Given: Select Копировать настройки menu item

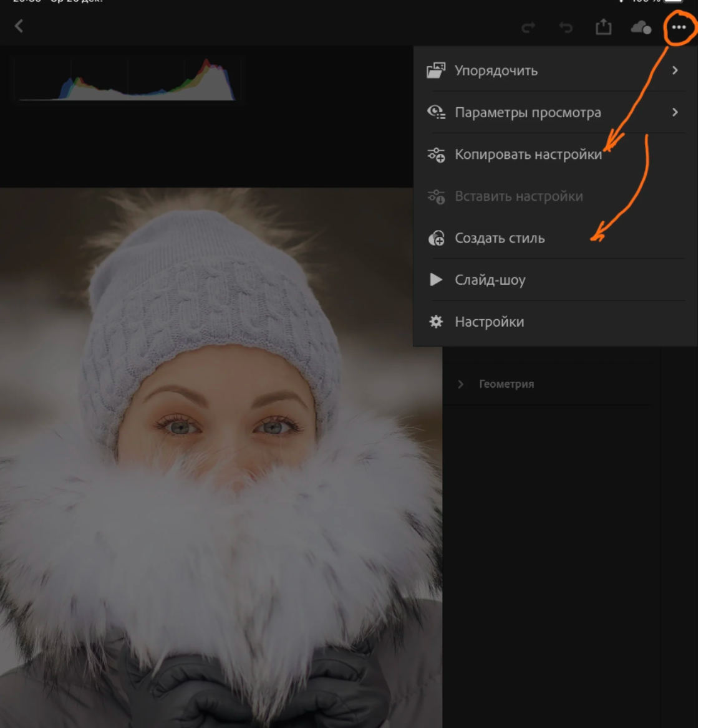Looking at the screenshot, I should [528, 155].
